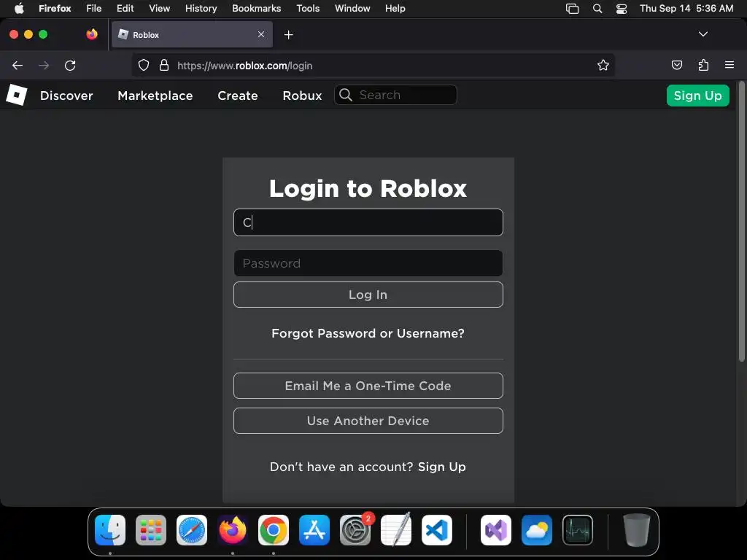Click the date and time in menu bar
747x560 pixels.
click(x=686, y=9)
